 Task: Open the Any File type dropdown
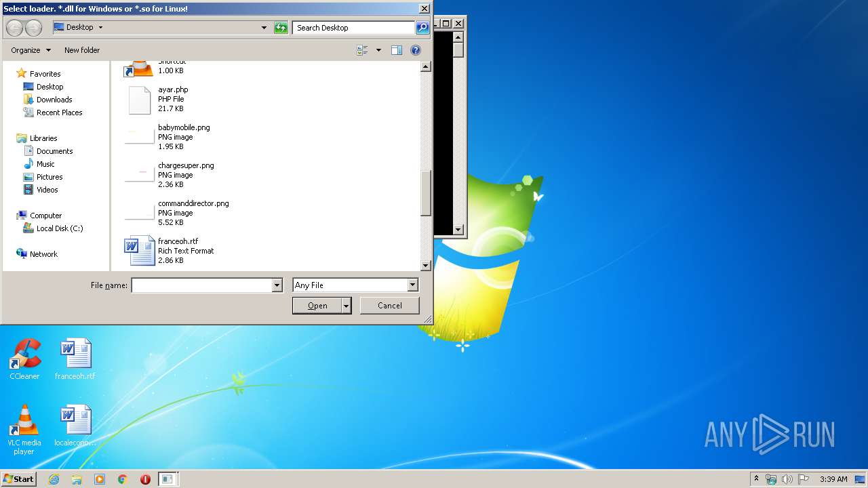(x=412, y=285)
